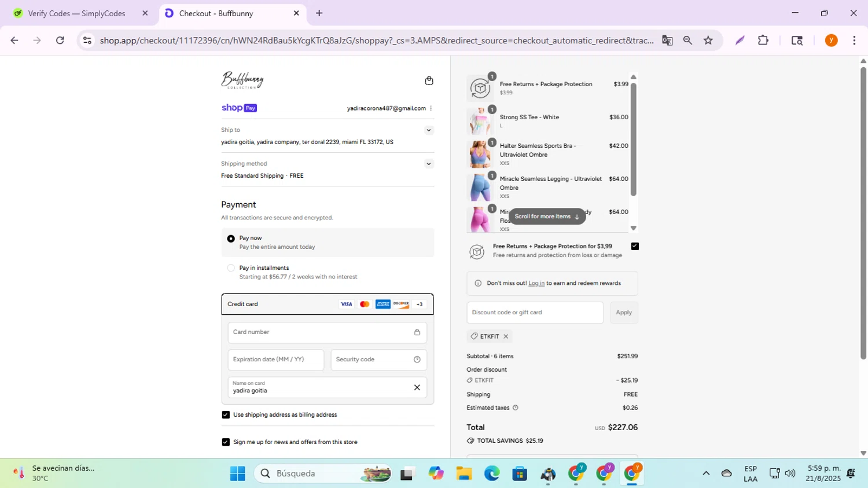Focus the Security code field
Viewport: 868px width, 488px height.
379,360
